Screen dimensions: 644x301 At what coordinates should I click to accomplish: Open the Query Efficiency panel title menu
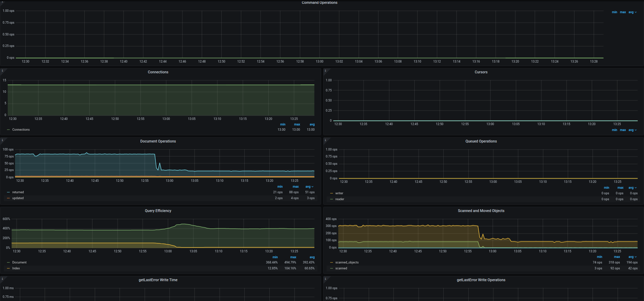pyautogui.click(x=158, y=211)
